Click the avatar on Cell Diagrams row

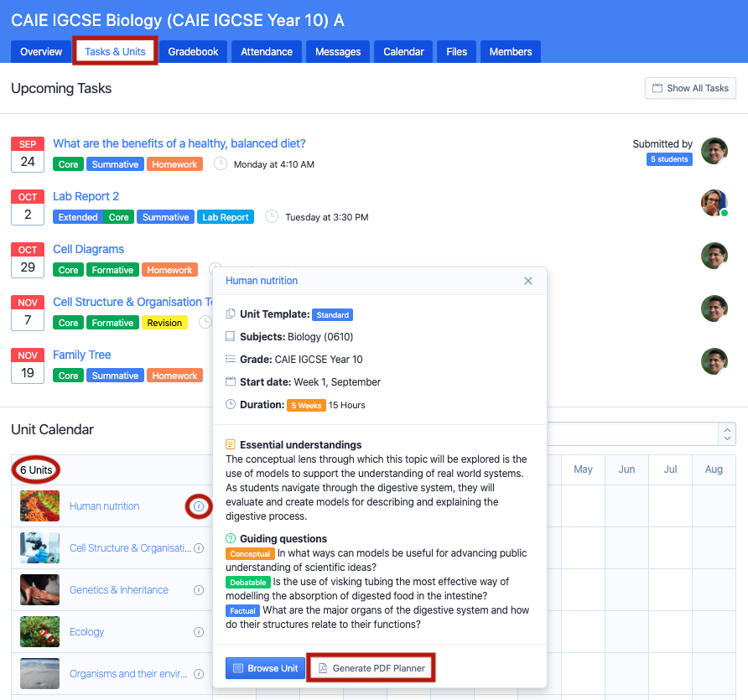[x=714, y=256]
